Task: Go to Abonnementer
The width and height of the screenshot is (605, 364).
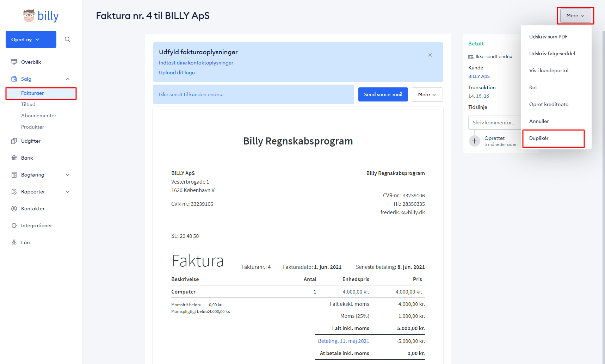Action: click(39, 116)
